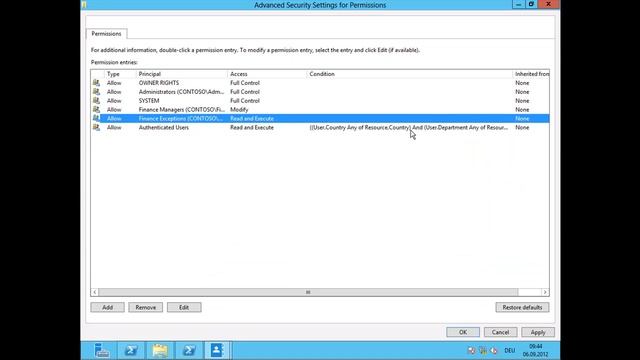Sort by the Type column header
640x360 pixels.
(120, 74)
